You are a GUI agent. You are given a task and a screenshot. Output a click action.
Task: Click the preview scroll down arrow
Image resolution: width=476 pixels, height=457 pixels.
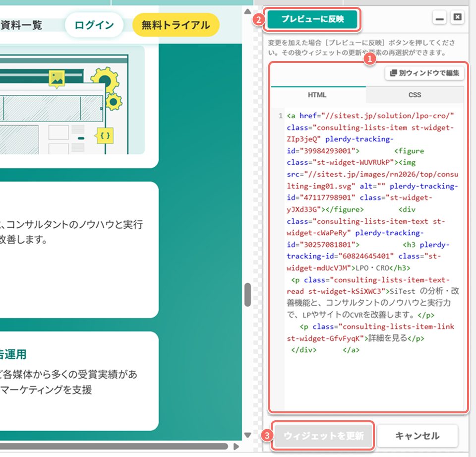coord(247,435)
